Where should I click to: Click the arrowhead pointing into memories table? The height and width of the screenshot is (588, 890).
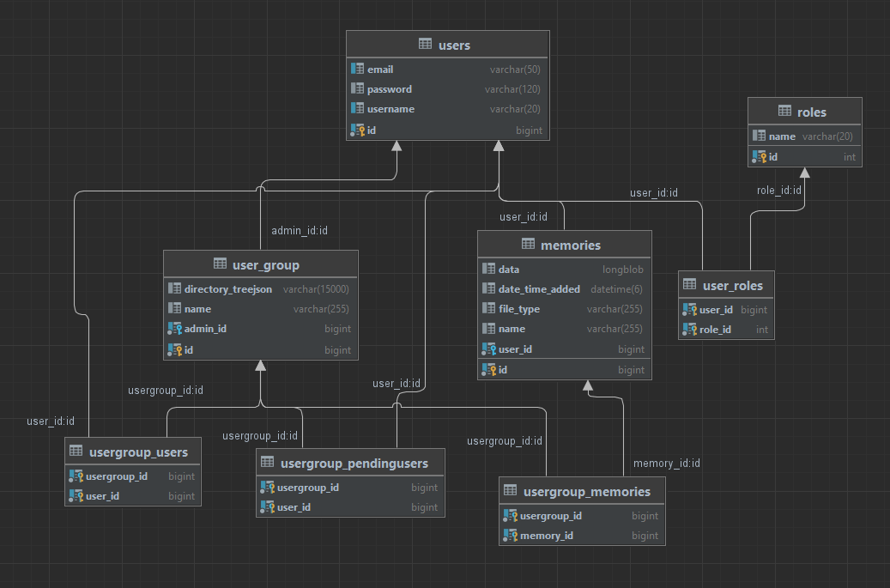pos(587,385)
